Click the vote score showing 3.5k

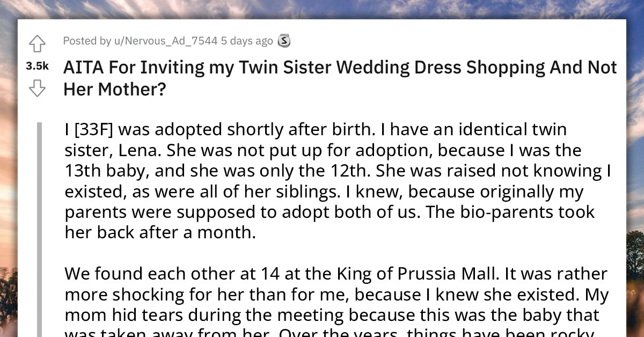coord(38,65)
